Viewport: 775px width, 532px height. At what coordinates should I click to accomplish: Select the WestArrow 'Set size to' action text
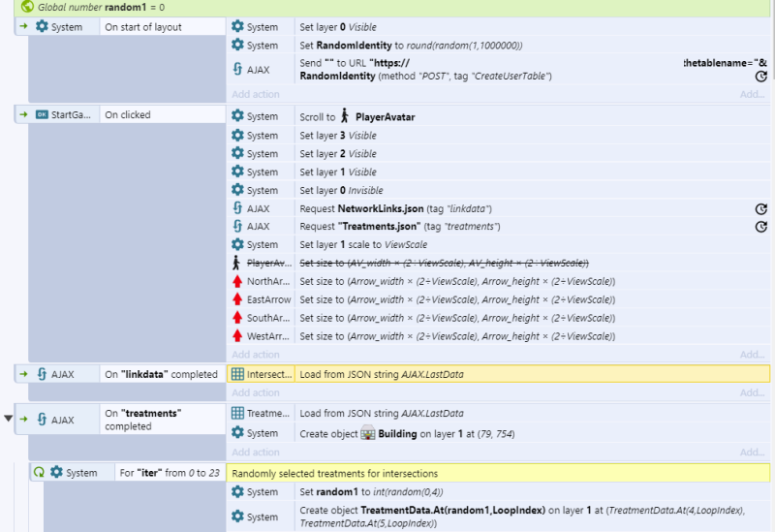tap(457, 336)
